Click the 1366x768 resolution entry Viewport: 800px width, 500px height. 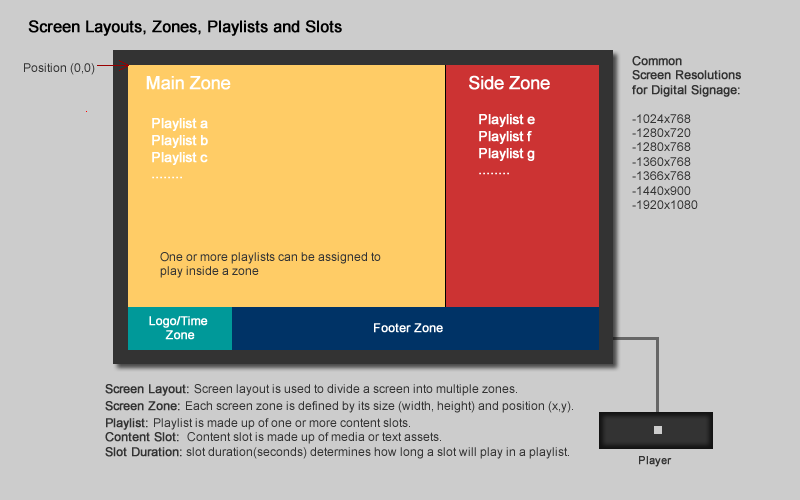[661, 176]
